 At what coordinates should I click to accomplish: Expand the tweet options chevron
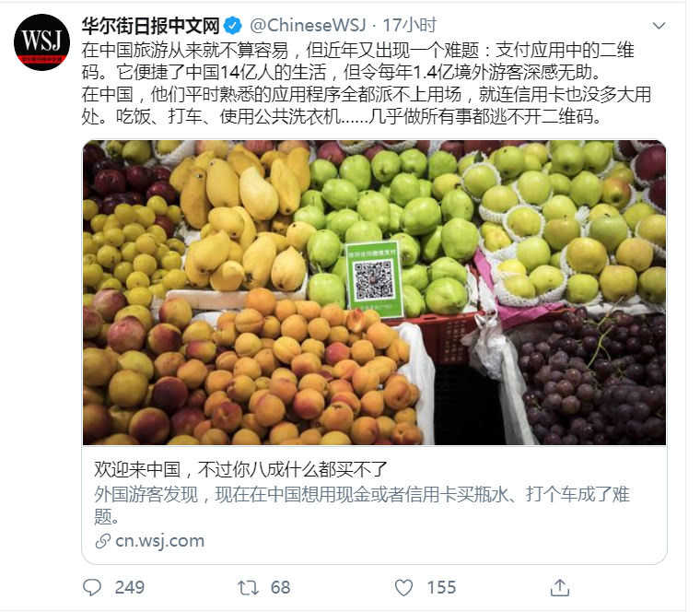click(659, 26)
